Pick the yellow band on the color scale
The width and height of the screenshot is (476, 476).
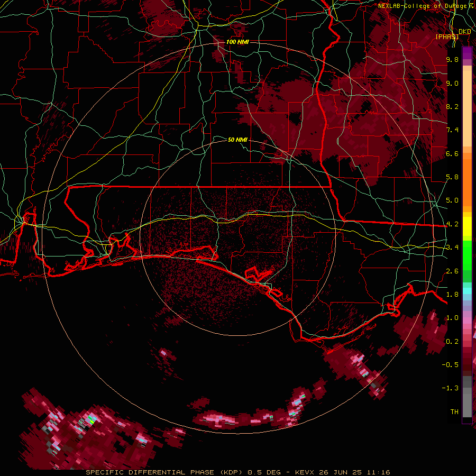click(x=467, y=226)
